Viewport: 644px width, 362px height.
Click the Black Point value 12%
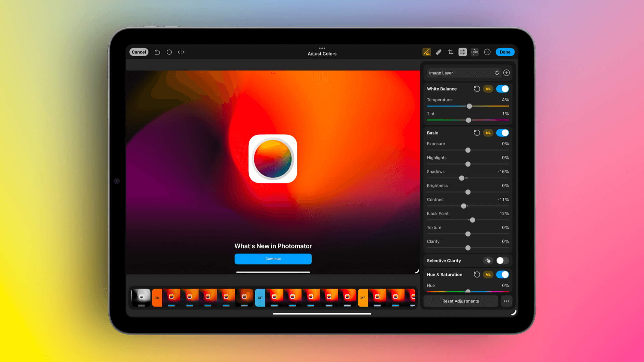[504, 214]
